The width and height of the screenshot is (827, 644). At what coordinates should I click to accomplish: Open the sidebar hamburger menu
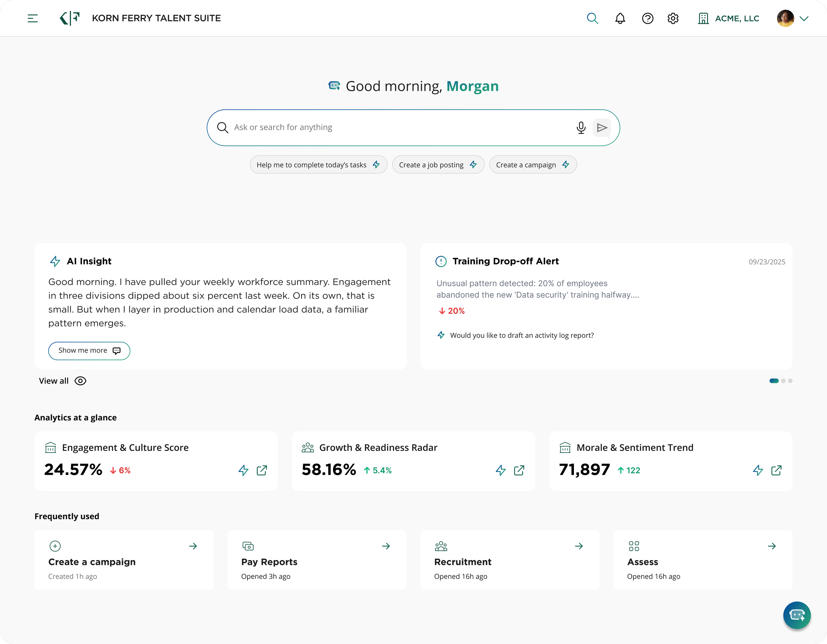coord(32,18)
